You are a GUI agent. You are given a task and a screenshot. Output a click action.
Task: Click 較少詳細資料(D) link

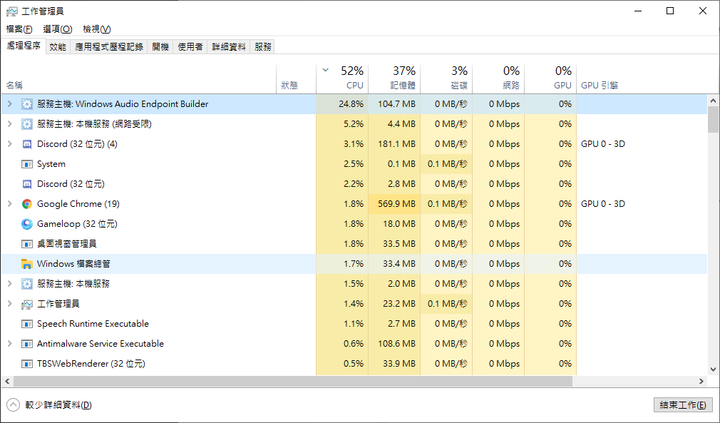click(58, 405)
